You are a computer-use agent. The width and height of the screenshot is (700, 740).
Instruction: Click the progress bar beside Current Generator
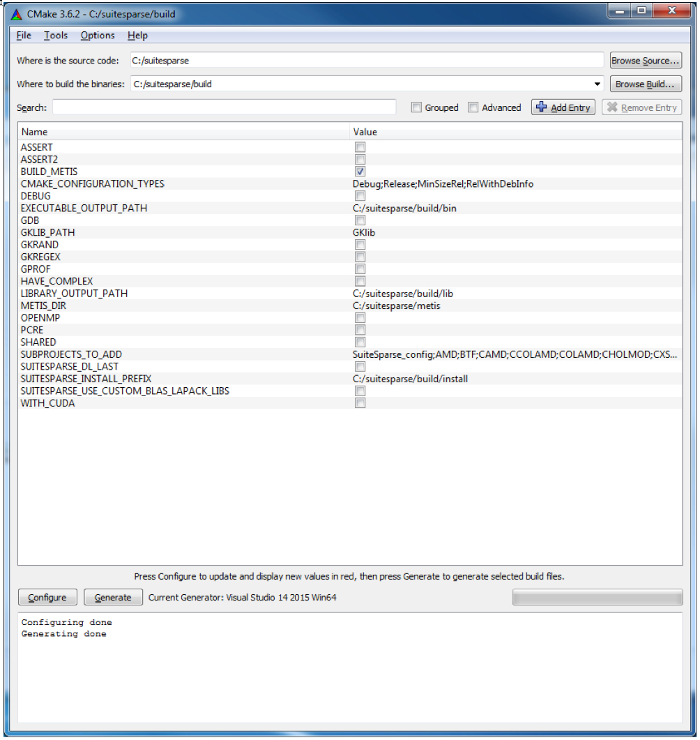[599, 598]
